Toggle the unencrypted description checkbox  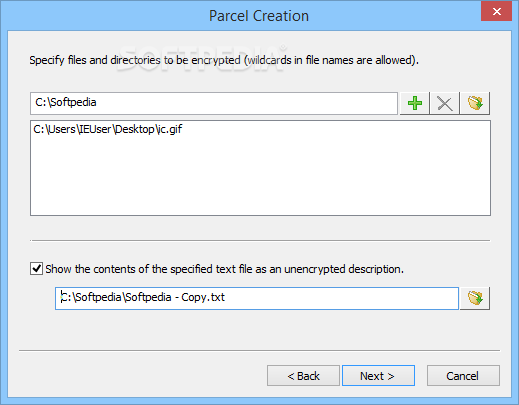[36, 269]
